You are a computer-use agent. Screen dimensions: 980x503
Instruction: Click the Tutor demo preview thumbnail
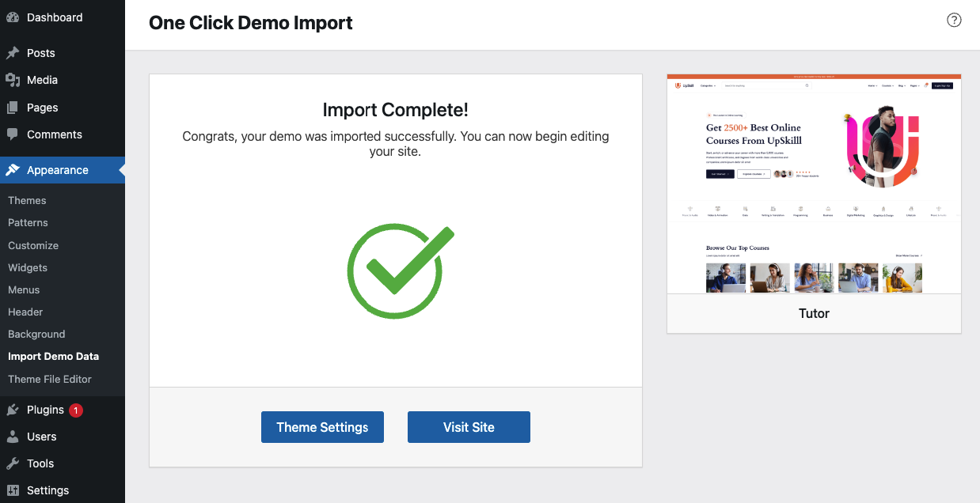point(814,184)
